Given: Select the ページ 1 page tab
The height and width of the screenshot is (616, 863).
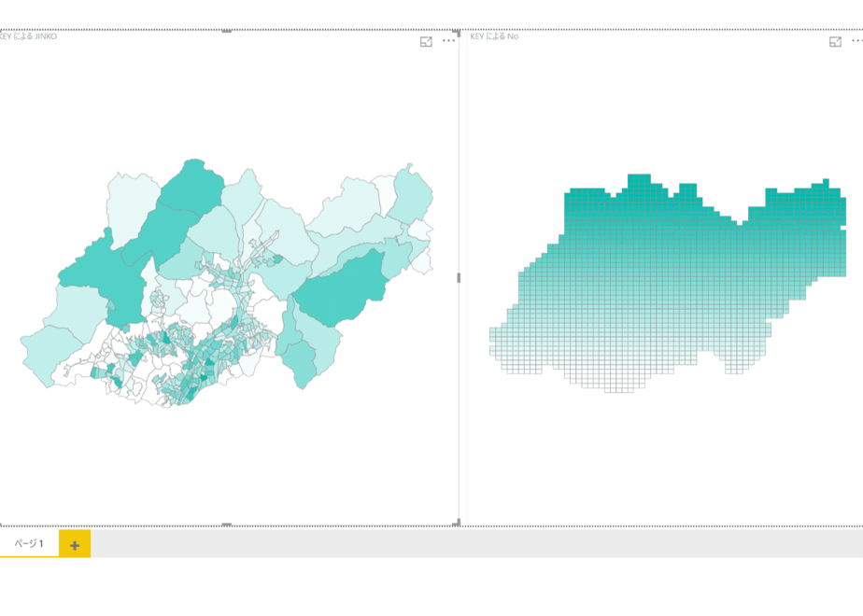Looking at the screenshot, I should click(29, 543).
